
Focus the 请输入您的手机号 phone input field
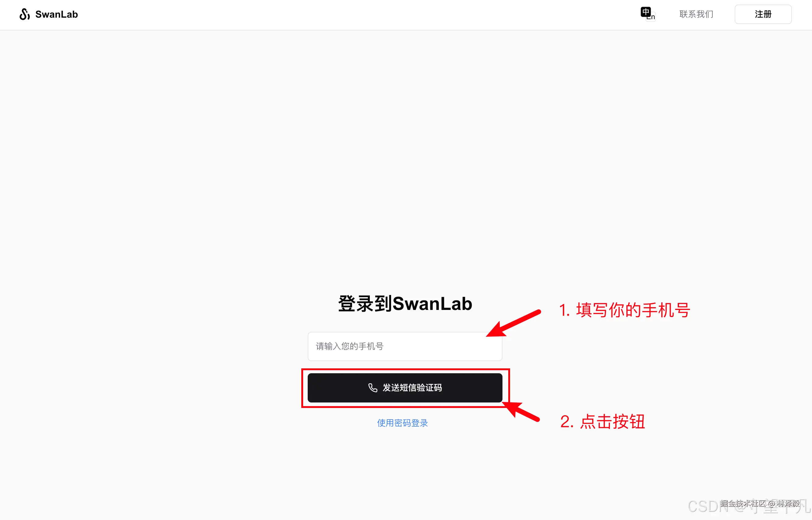point(405,346)
